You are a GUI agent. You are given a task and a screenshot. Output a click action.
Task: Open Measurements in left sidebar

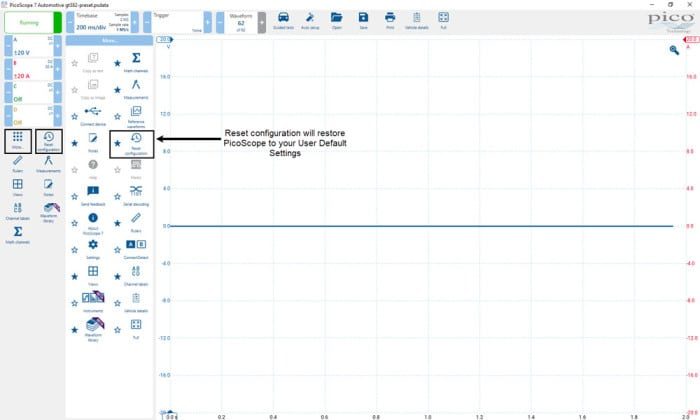point(49,164)
